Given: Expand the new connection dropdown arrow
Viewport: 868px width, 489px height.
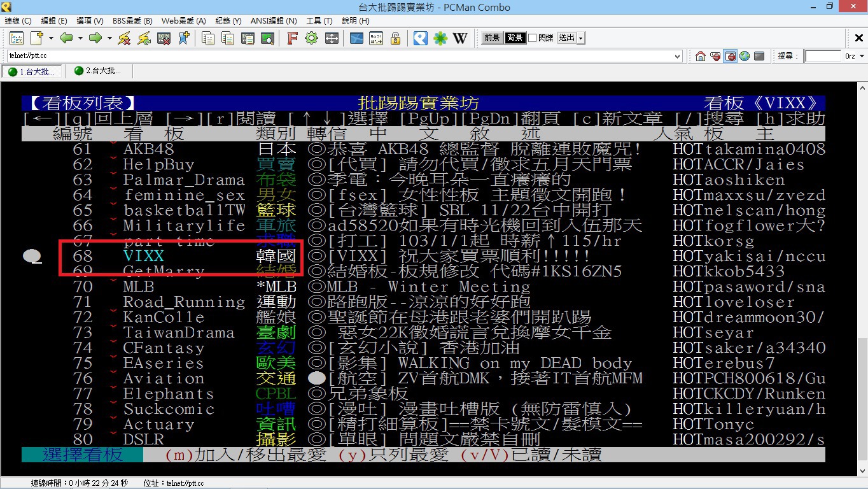Looking at the screenshot, I should pyautogui.click(x=51, y=38).
